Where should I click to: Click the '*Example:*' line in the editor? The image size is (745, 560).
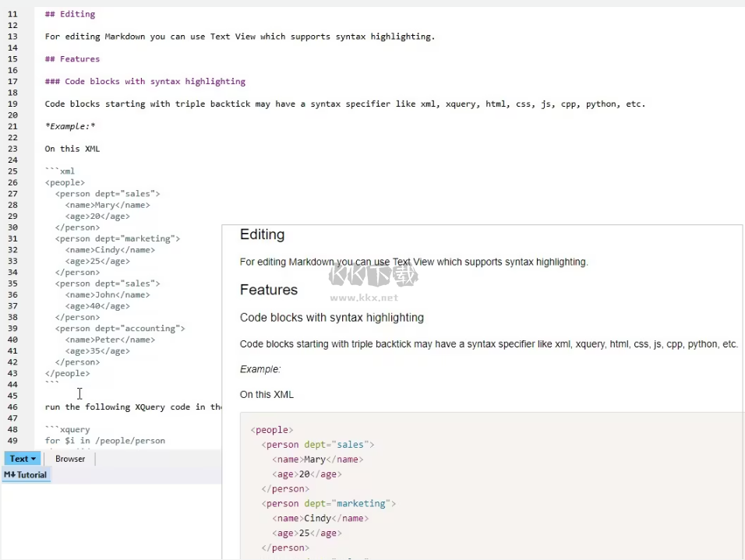tap(70, 126)
